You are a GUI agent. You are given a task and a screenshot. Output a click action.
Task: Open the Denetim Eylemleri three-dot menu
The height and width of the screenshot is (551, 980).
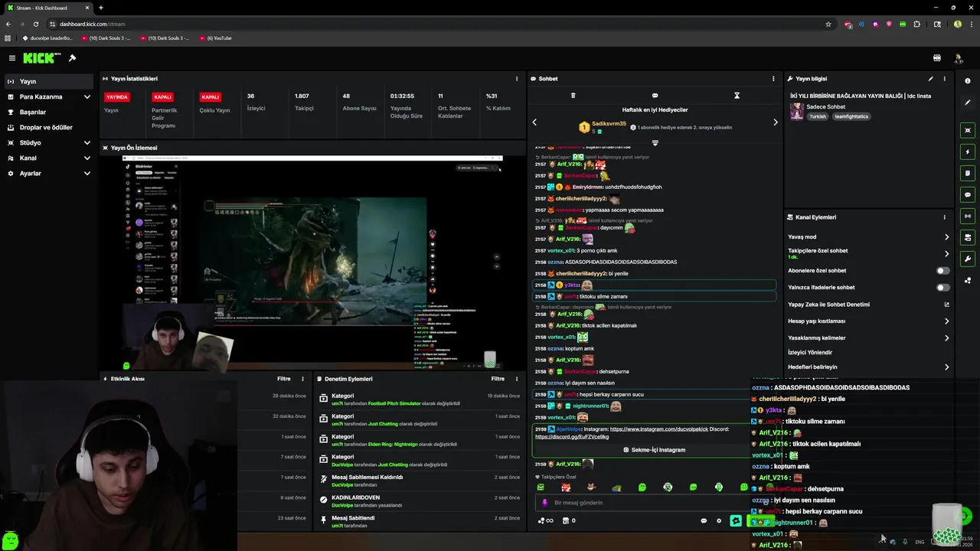[x=517, y=379]
